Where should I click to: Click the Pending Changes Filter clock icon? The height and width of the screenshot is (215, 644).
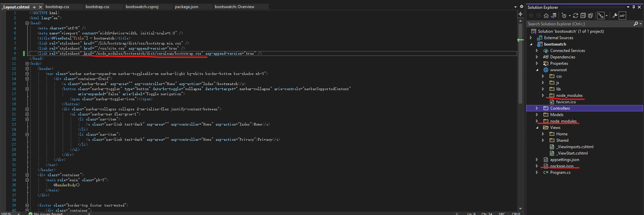click(564, 16)
